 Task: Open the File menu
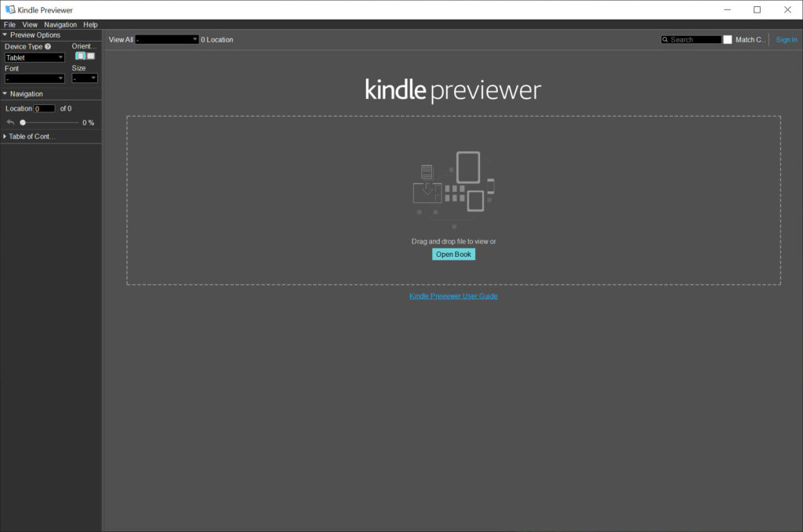(9, 24)
